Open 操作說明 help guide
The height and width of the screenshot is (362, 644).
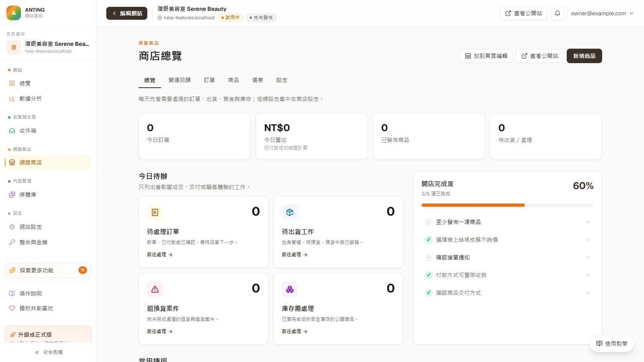click(48, 294)
